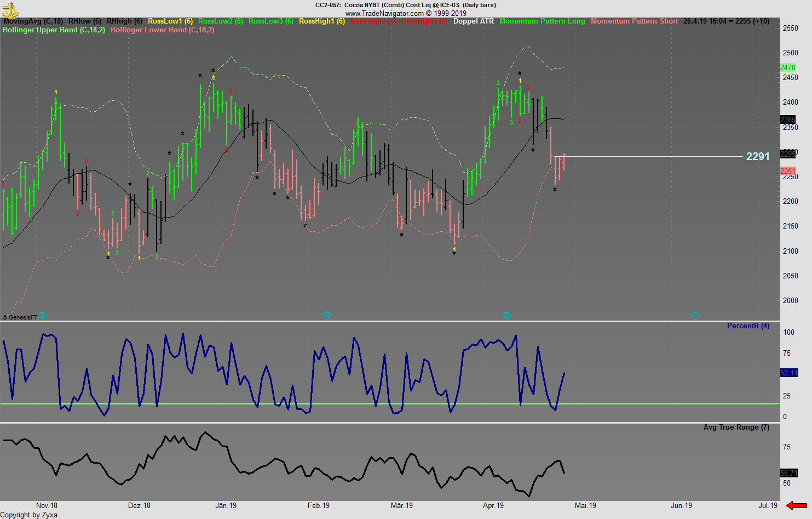Click the Bollinger Upper Band label
The image size is (812, 519).
53,30
